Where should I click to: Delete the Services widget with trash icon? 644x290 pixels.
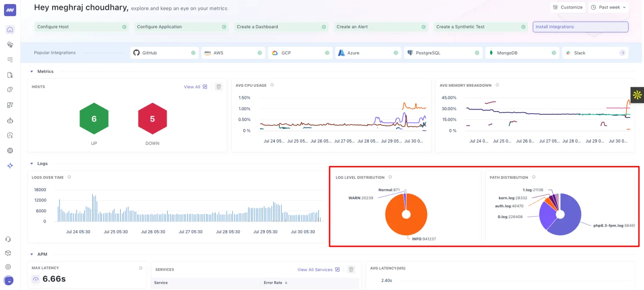tap(351, 270)
